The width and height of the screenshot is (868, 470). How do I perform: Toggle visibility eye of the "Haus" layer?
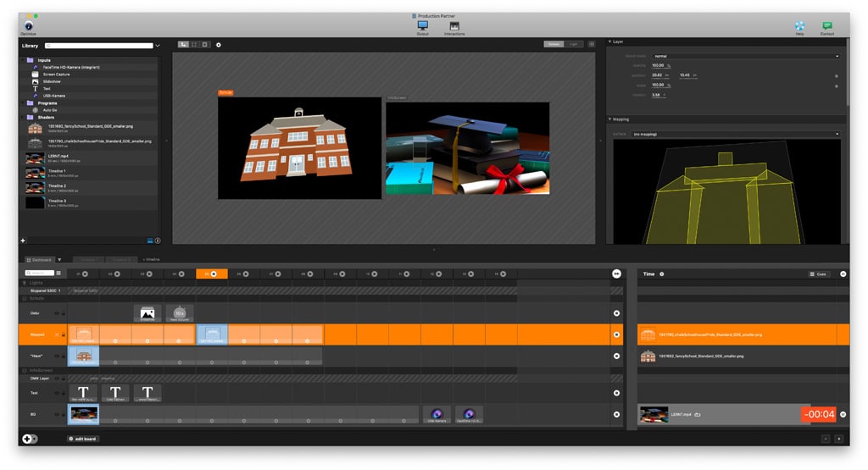tap(57, 356)
